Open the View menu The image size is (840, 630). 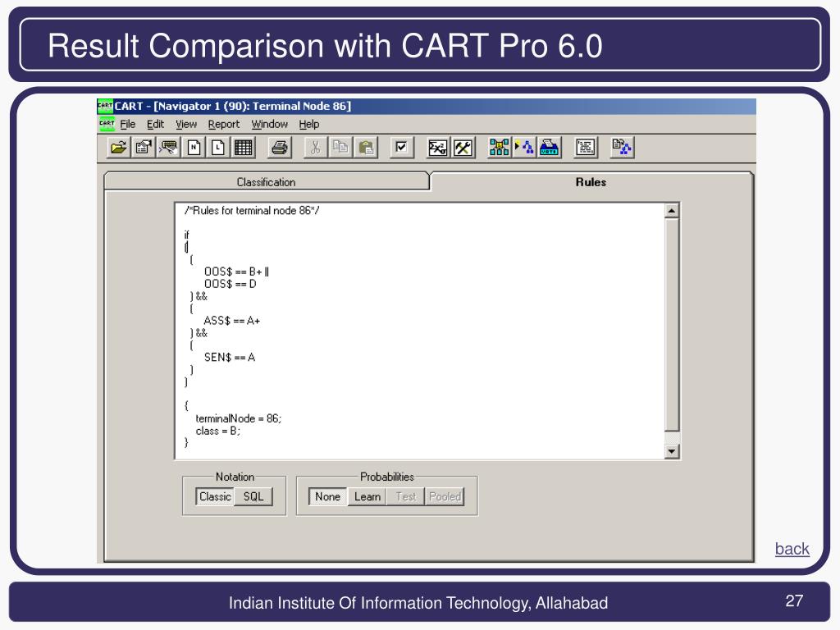click(186, 125)
